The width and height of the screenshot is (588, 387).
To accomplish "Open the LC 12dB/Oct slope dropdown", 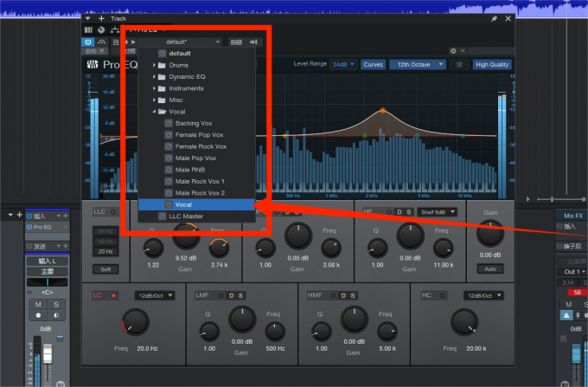I will (x=155, y=295).
